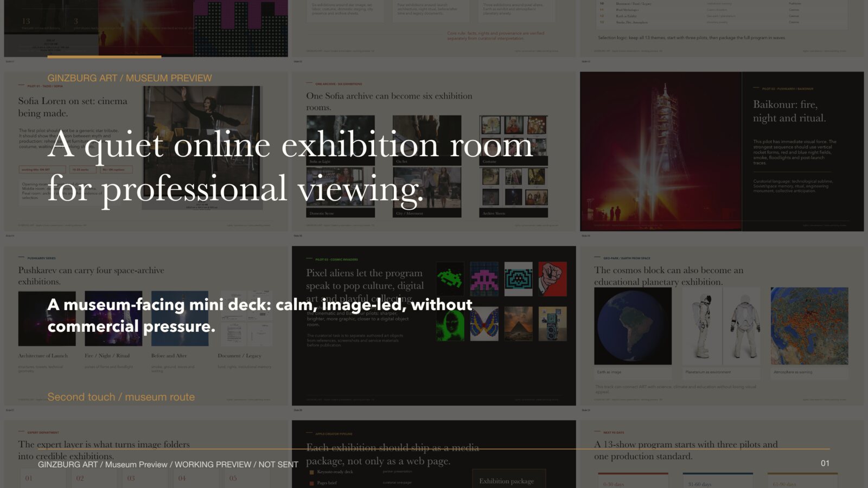
Task: Click 'Second touch / museum route' caption
Action: pos(121,397)
